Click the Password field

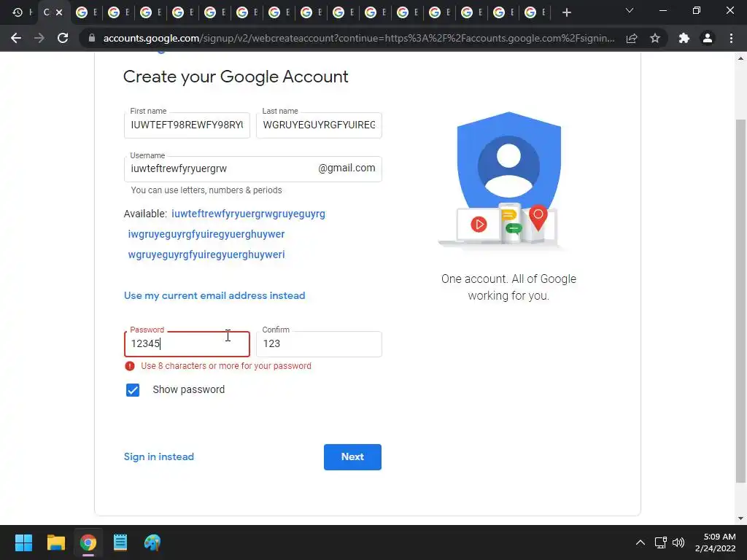point(187,344)
